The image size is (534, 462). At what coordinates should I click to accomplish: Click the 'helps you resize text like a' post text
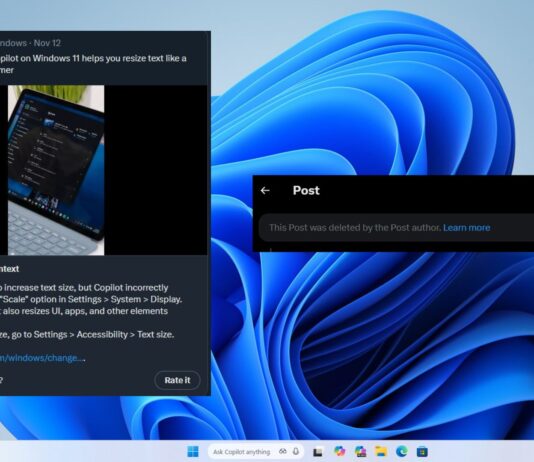pos(134,59)
